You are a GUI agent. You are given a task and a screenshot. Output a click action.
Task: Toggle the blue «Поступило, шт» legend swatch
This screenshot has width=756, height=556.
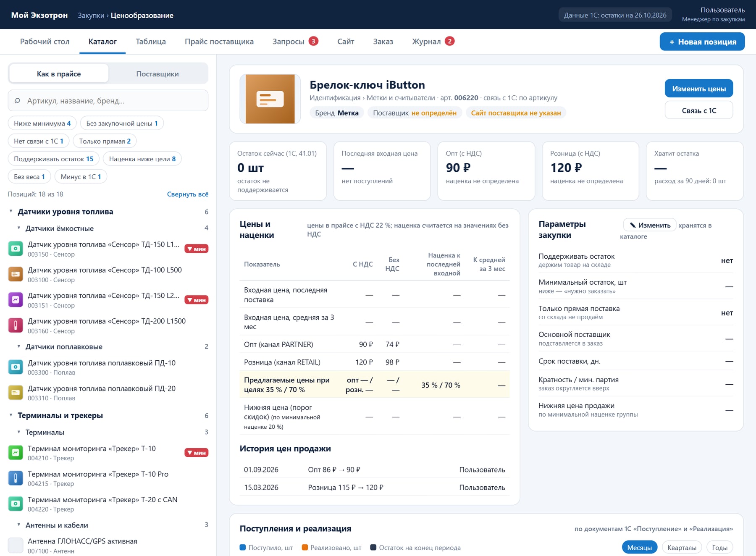pyautogui.click(x=242, y=547)
